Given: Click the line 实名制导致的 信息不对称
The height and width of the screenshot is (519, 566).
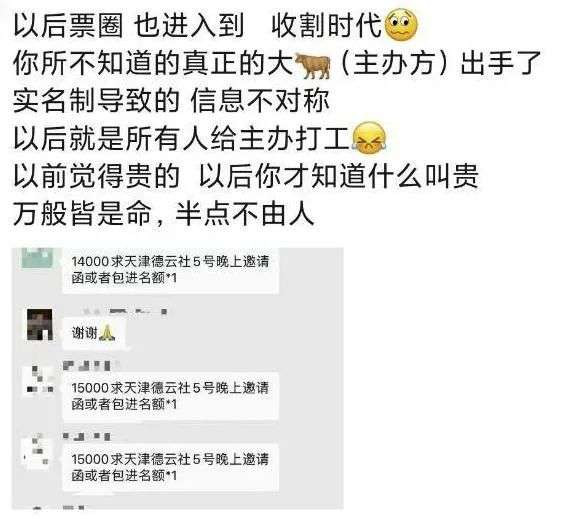Looking at the screenshot, I should [171, 101].
